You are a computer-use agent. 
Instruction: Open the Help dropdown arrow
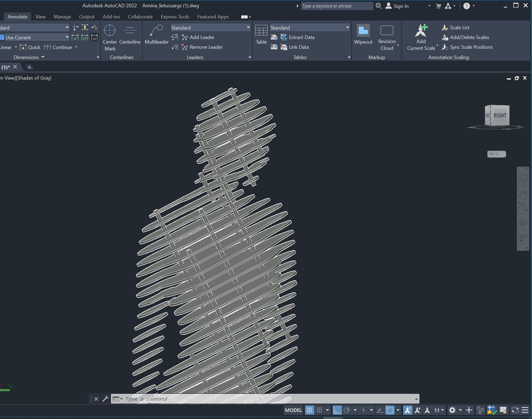pos(474,6)
